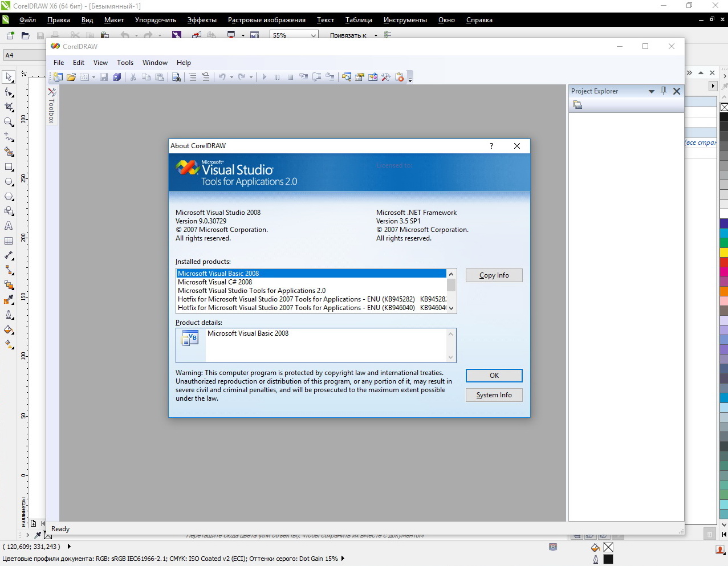Expand the A4 page size box
728x566 pixels.
pos(25,55)
